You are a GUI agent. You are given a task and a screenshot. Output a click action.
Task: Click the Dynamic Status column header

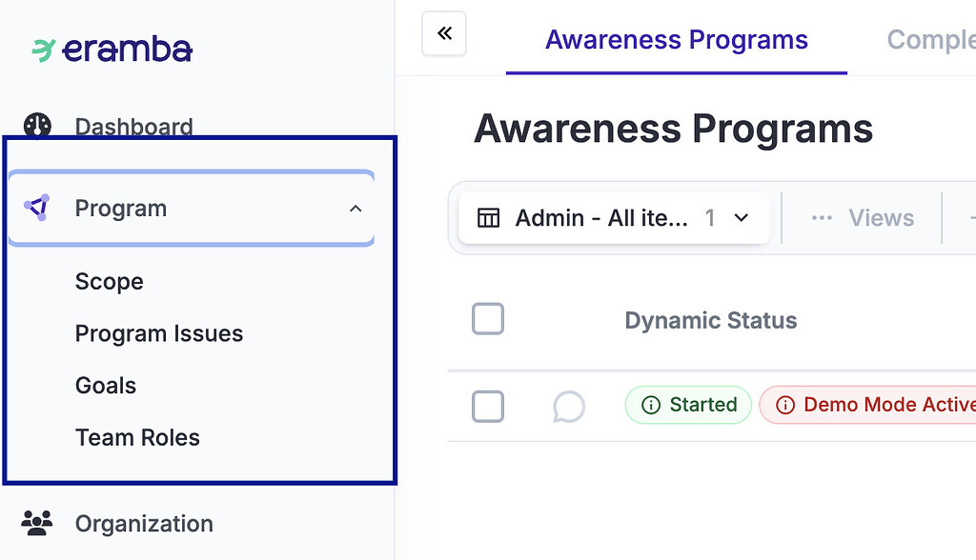pyautogui.click(x=710, y=320)
